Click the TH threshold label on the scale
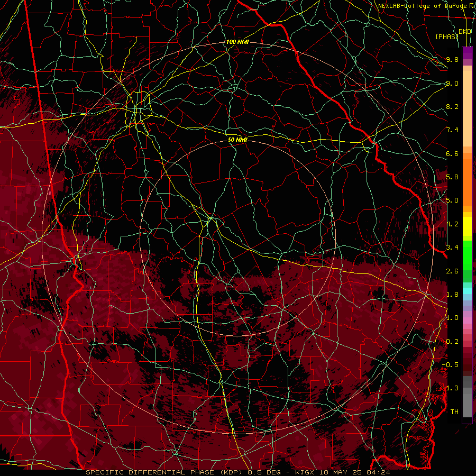This screenshot has width=476, height=476. click(x=454, y=412)
